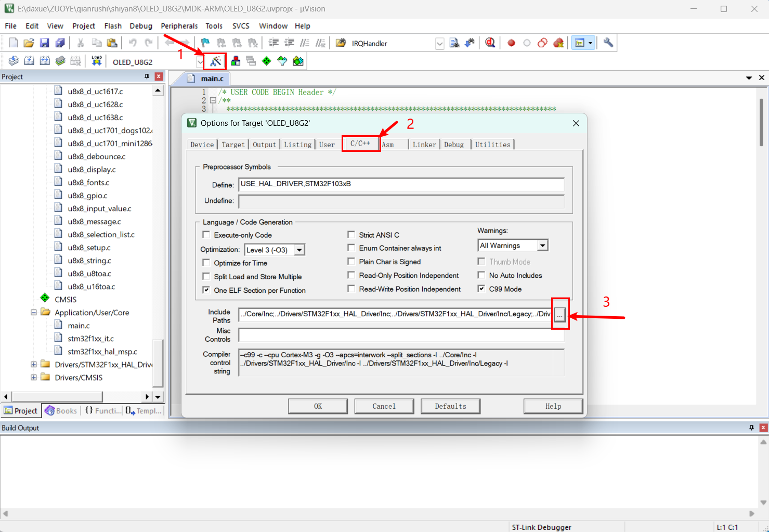Start the debug session with the magnifier 'd' icon
The width and height of the screenshot is (769, 532).
coord(490,43)
